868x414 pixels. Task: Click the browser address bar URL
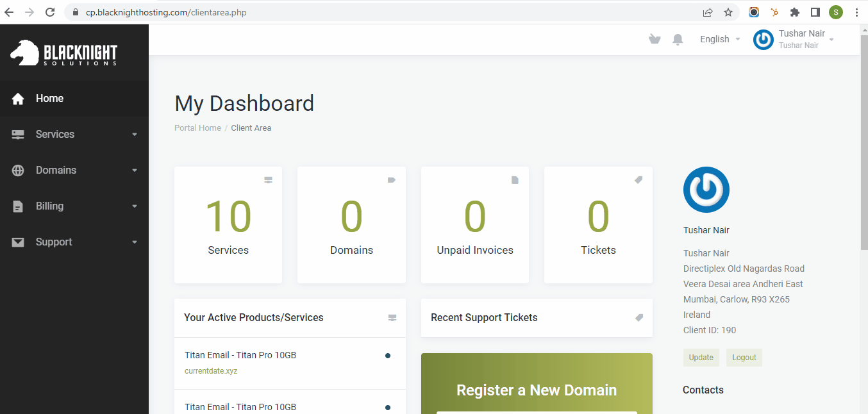click(x=167, y=12)
